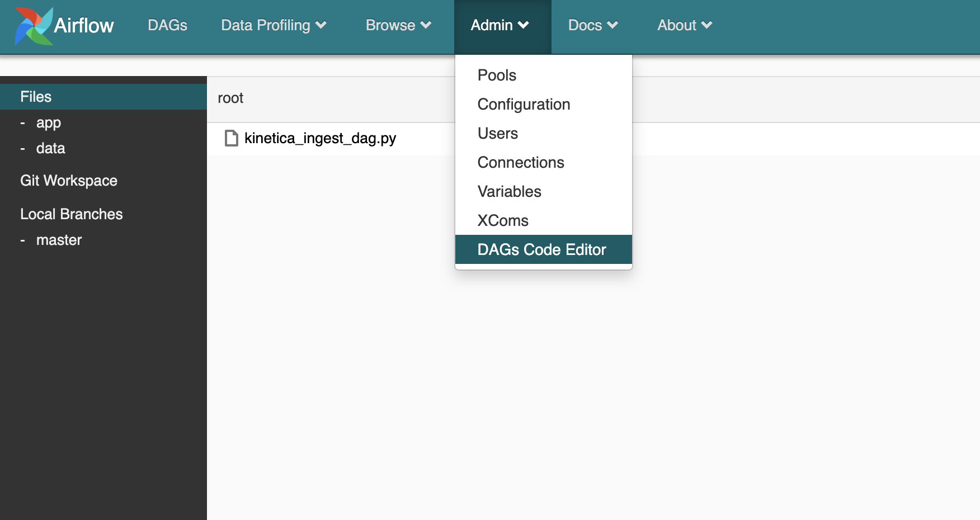This screenshot has width=980, height=520.
Task: Select the Files sidebar section
Action: [103, 97]
